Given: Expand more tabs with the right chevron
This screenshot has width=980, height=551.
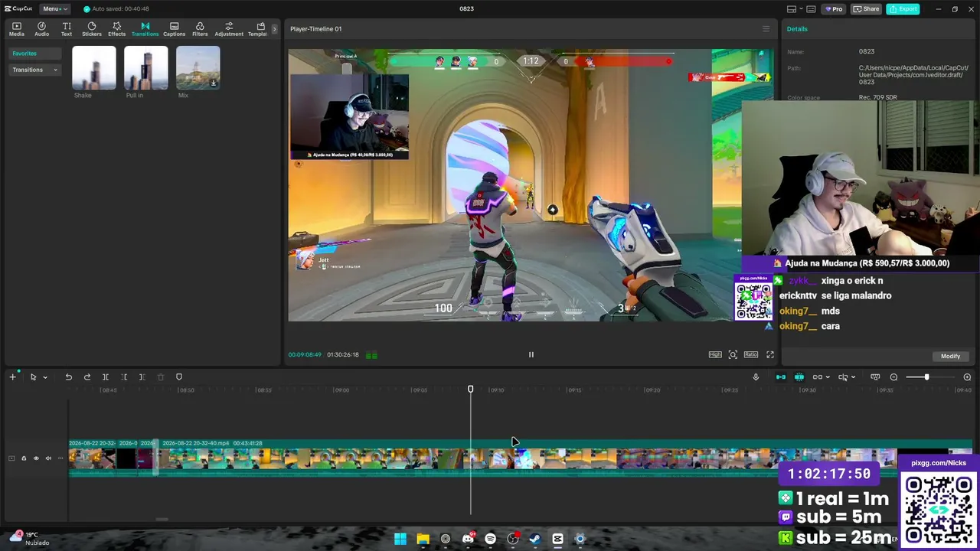Looking at the screenshot, I should 274,29.
